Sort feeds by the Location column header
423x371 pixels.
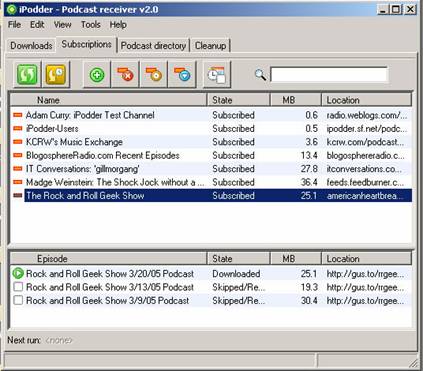[367, 100]
